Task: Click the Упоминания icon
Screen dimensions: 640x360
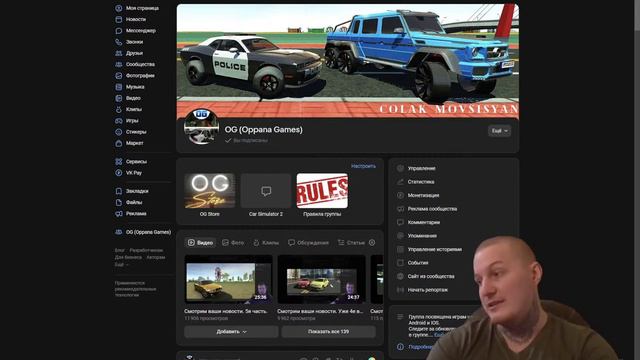Action: [400, 236]
